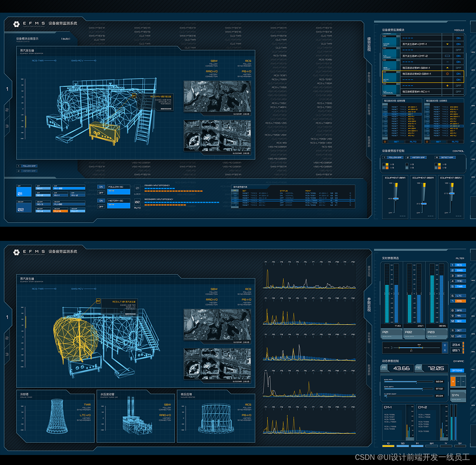
Task: Enable filter 1 RCS
Action: [458, 265]
